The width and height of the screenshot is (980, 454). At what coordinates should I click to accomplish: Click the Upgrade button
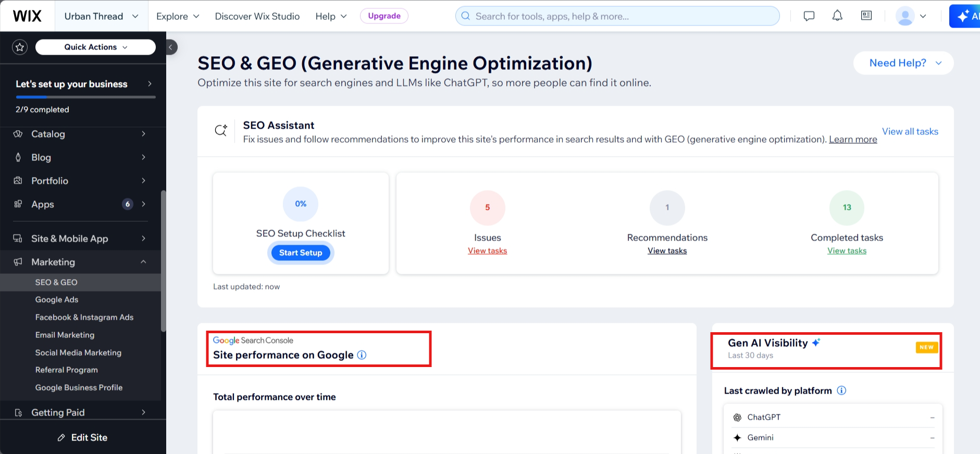pyautogui.click(x=384, y=16)
